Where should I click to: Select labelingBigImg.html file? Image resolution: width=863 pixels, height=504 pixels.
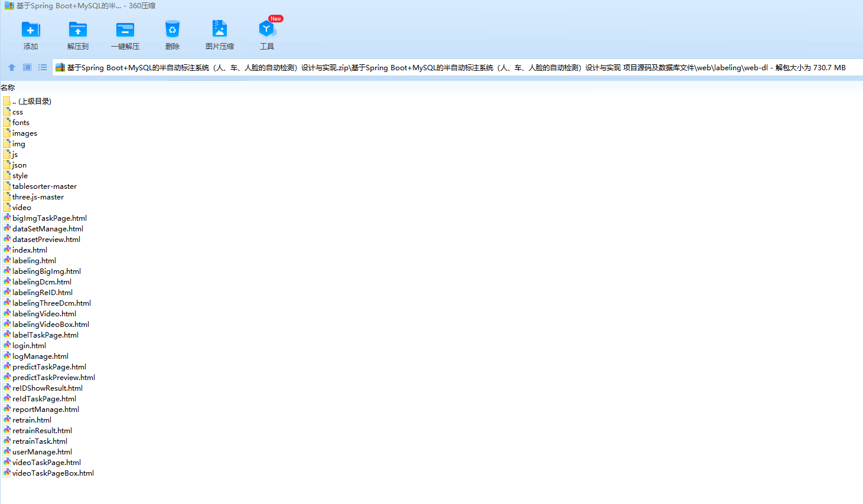(42, 271)
